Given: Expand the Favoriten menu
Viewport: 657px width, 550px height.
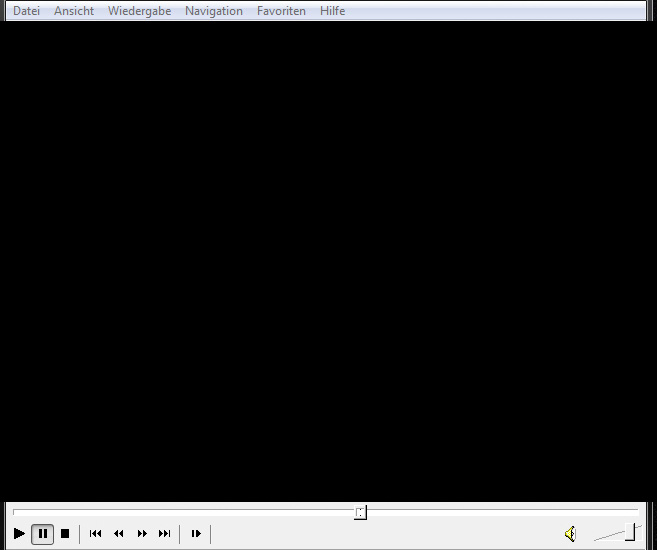Looking at the screenshot, I should click(x=281, y=11).
